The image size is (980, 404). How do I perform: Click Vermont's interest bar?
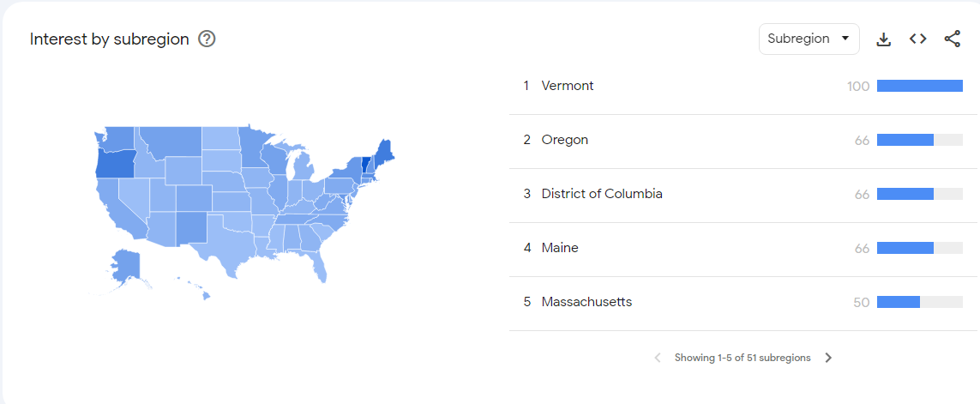click(x=919, y=86)
